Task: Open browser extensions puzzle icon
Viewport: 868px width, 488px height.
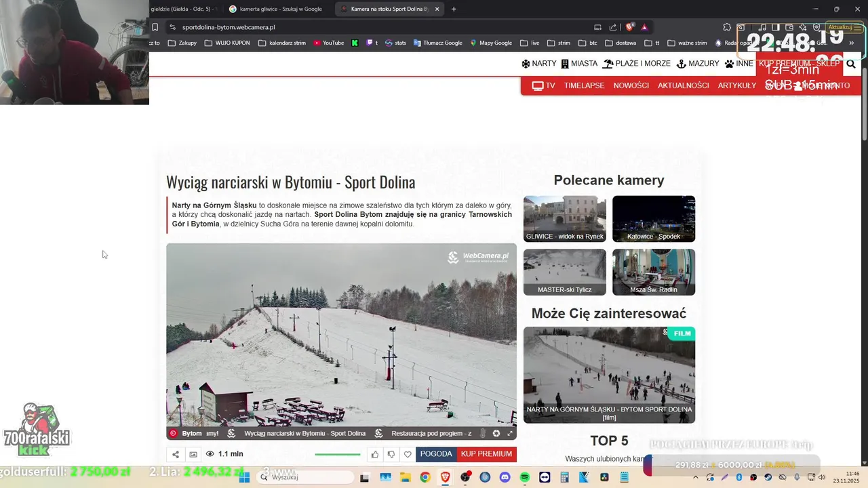Action: [x=727, y=27]
